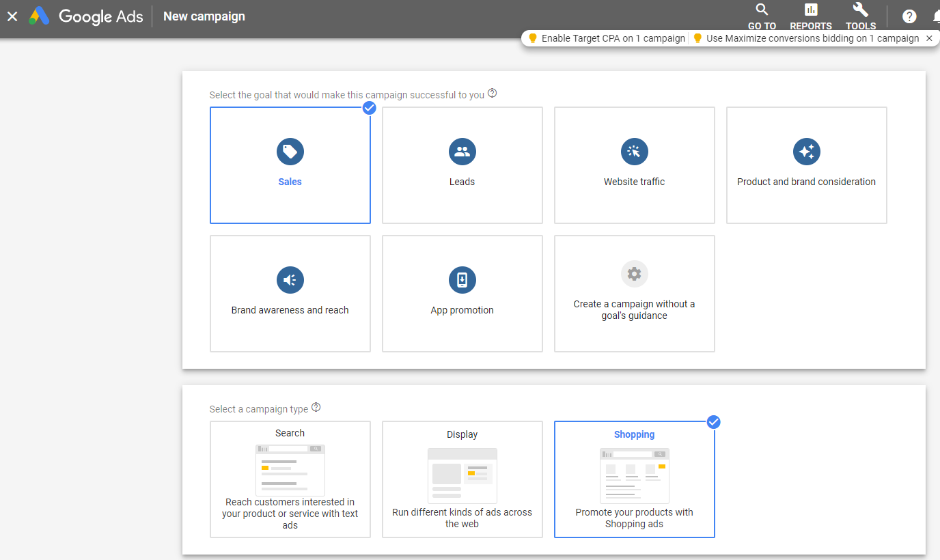Show help tooltip beside Select a campaign type
The image size is (940, 560).
click(x=316, y=408)
